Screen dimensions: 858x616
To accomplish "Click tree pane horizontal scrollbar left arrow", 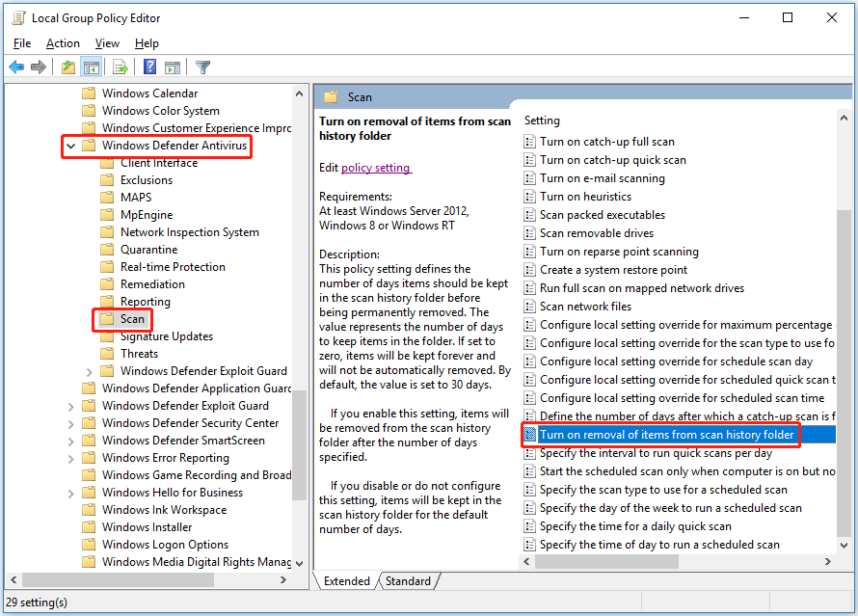I will pyautogui.click(x=14, y=580).
